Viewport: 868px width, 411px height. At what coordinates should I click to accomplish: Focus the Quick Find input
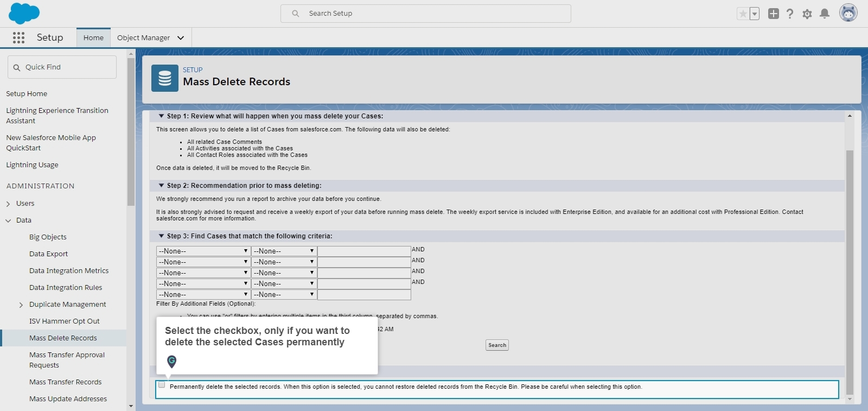(x=62, y=67)
